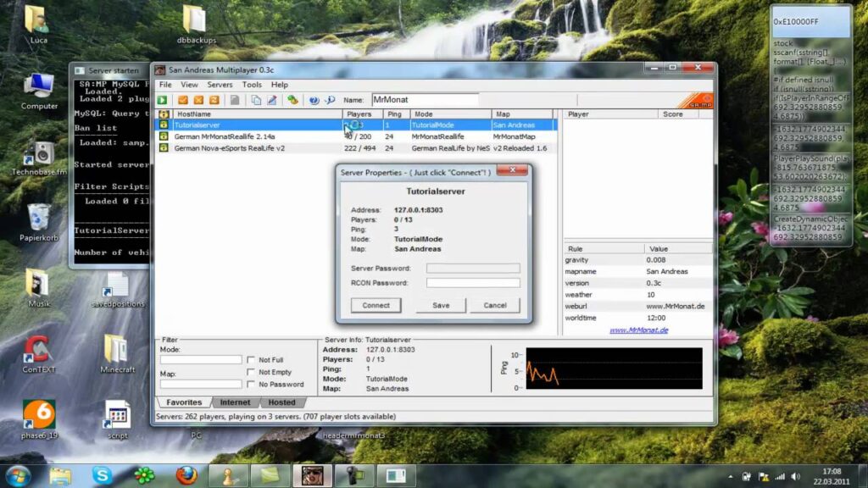This screenshot has height=488, width=868.
Task: Follow the www.MrMonat.de link
Action: tap(638, 330)
